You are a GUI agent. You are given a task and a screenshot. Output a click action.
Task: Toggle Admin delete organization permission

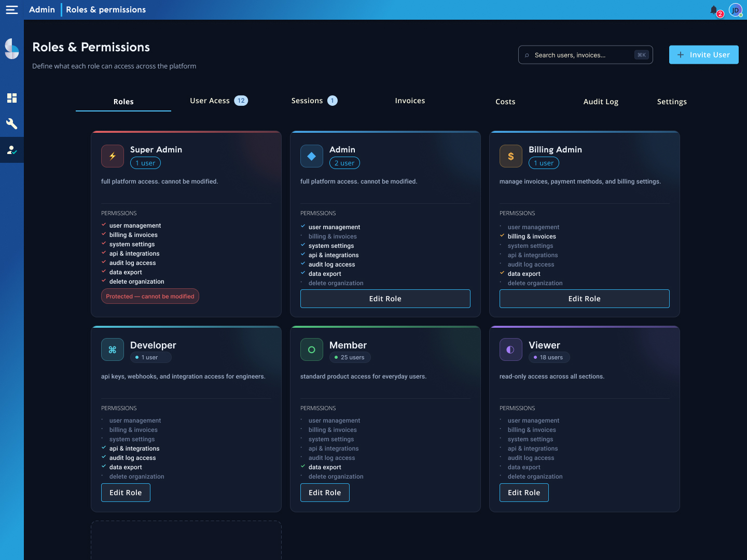point(332,283)
